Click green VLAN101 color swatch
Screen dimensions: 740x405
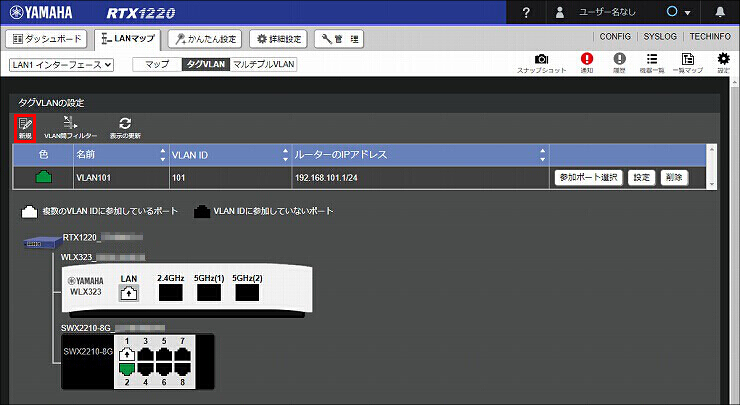coord(44,177)
